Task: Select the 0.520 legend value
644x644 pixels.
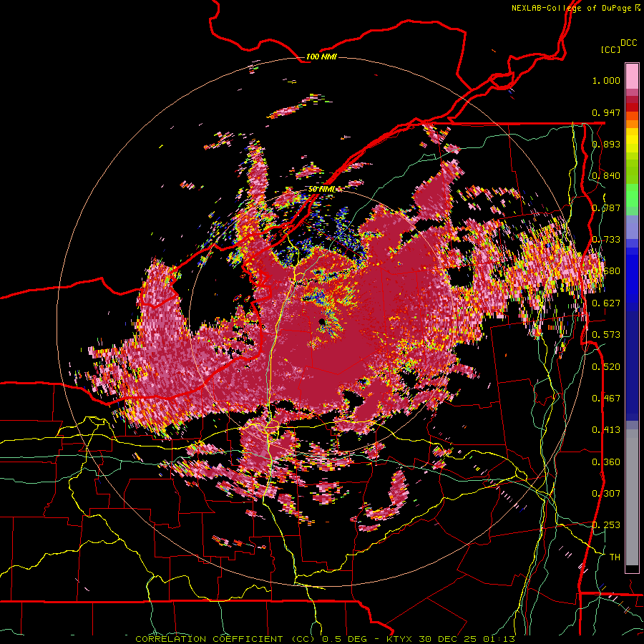Action: click(x=606, y=367)
